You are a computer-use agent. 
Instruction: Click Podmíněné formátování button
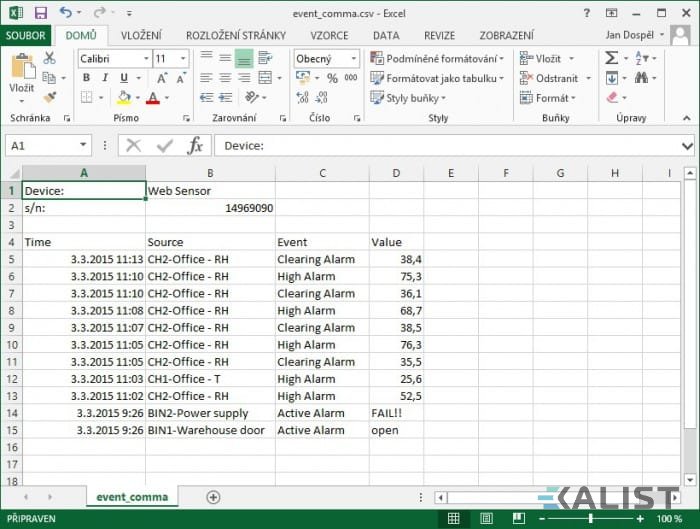(437, 58)
